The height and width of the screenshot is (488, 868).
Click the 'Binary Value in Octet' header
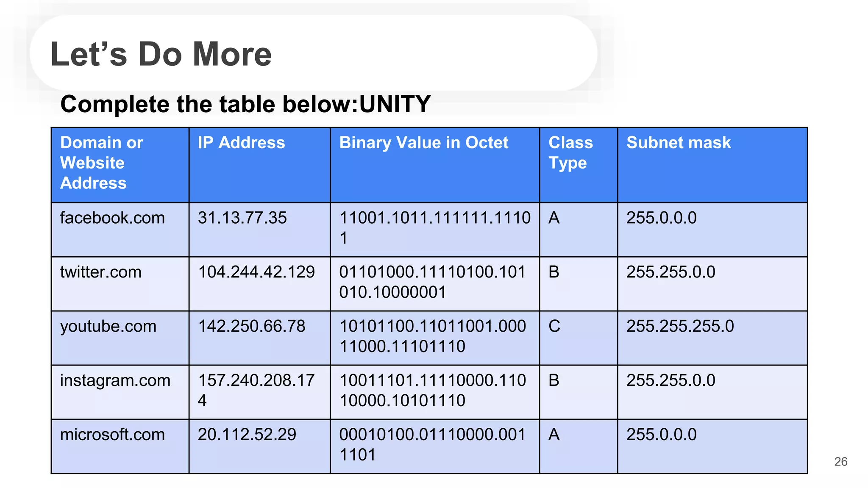pyautogui.click(x=423, y=143)
